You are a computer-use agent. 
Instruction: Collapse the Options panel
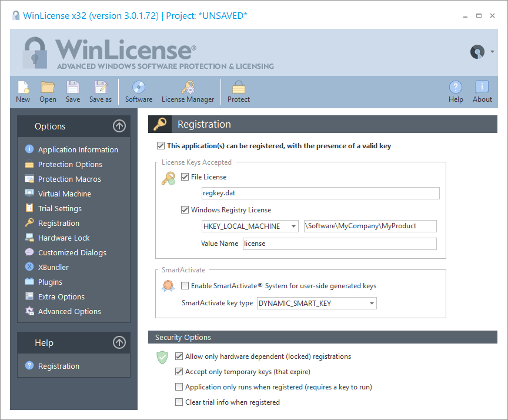coord(119,126)
